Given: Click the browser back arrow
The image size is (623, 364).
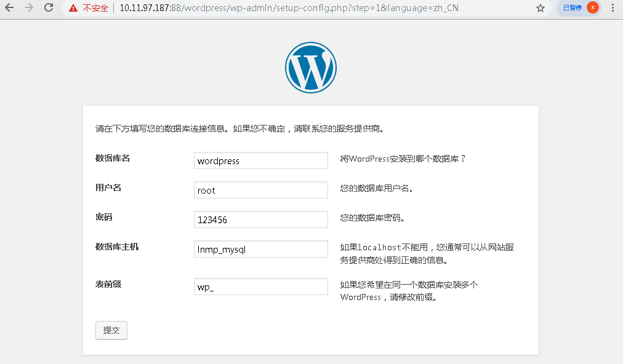Looking at the screenshot, I should coord(10,8).
